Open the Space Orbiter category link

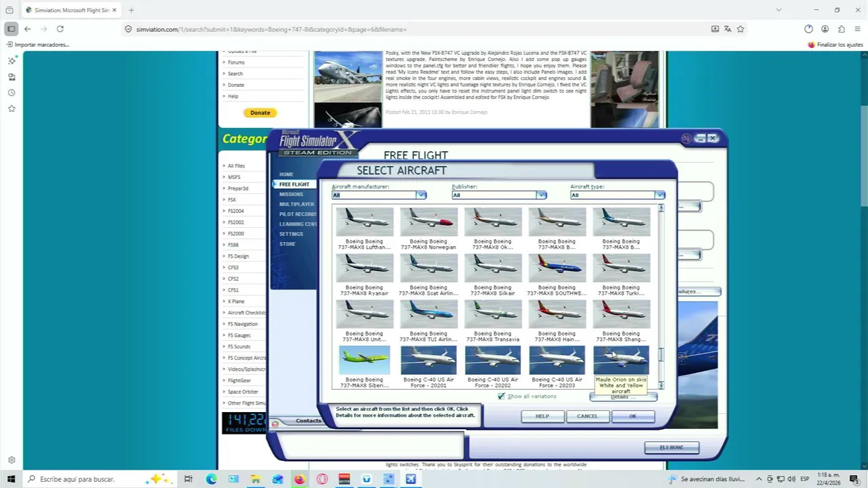(x=243, y=392)
